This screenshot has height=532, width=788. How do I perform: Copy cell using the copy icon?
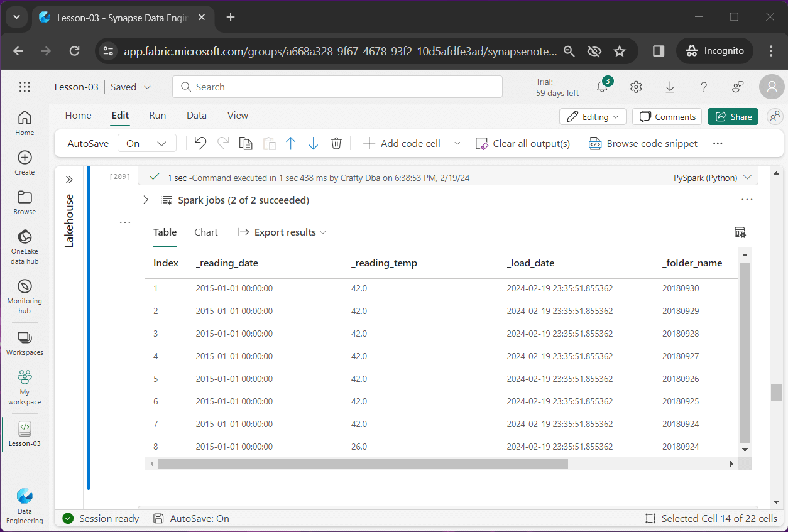coord(246,143)
